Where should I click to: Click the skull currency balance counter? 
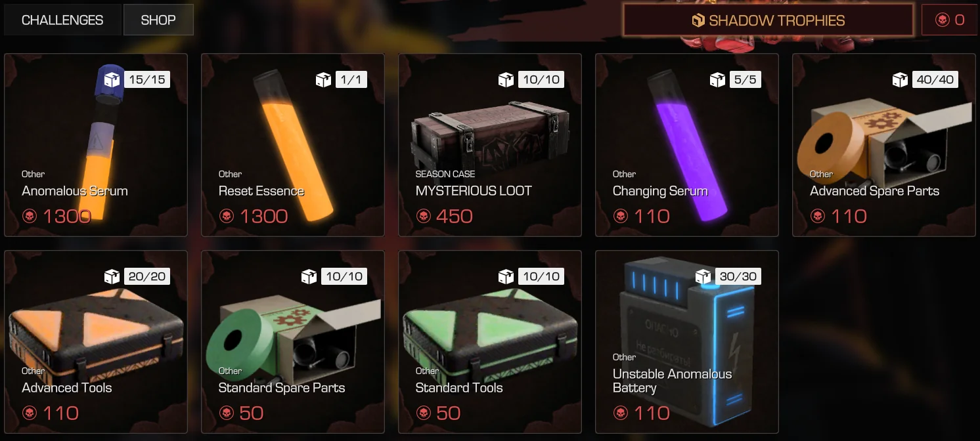949,20
